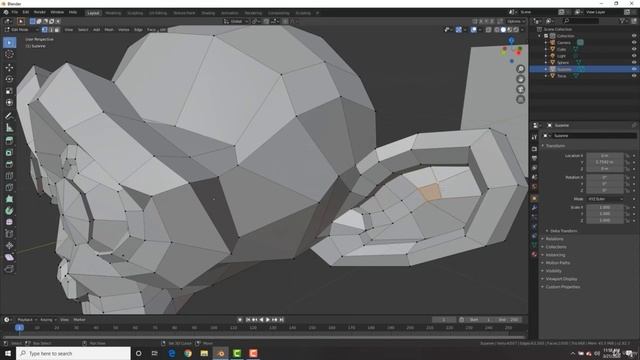Select the Rotate tool
Screen dimensions: 640x360
pos(9,79)
